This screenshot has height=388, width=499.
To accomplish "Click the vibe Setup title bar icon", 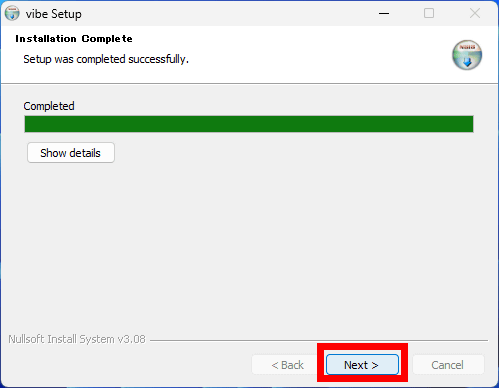I will click(x=12, y=13).
